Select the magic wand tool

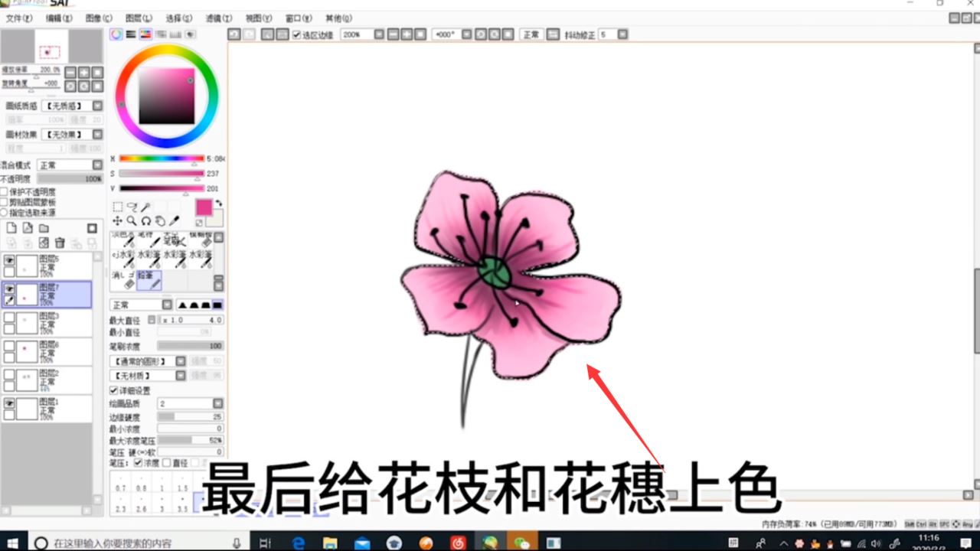[x=145, y=207]
